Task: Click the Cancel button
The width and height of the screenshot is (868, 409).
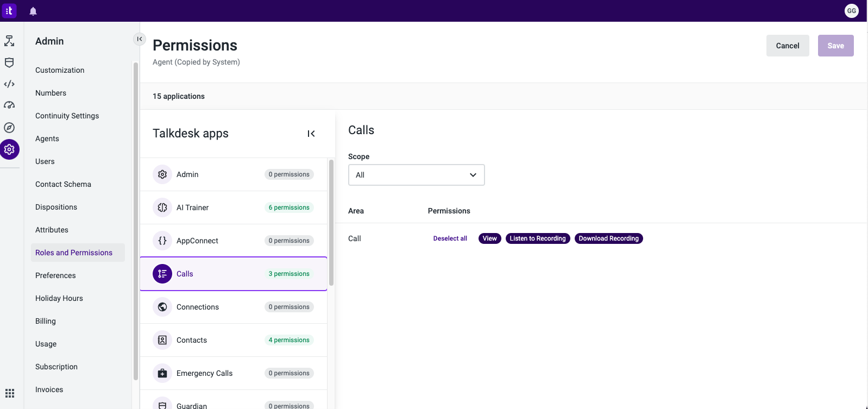Action: click(x=788, y=46)
